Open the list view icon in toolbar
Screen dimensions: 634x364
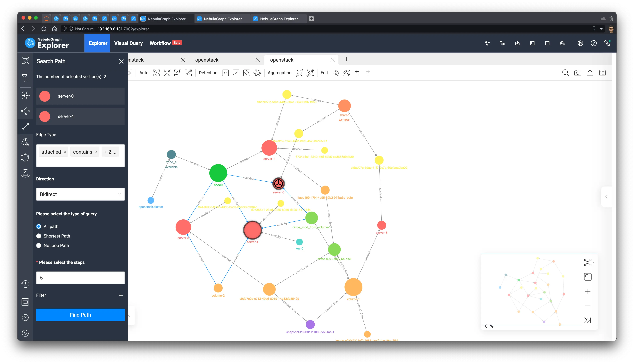(x=602, y=73)
